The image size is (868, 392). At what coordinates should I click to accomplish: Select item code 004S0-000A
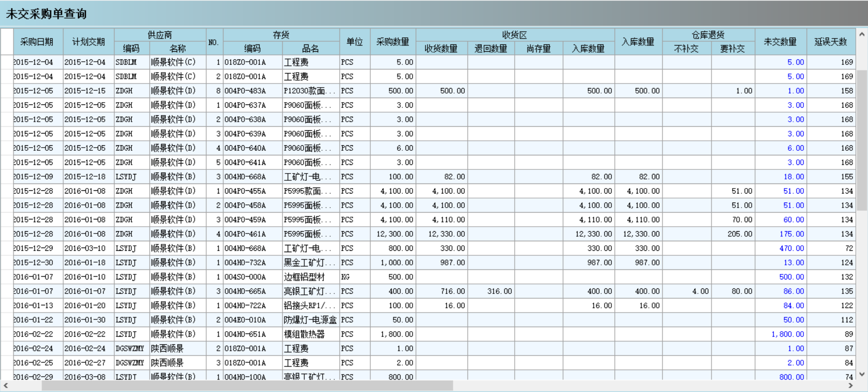coord(252,277)
